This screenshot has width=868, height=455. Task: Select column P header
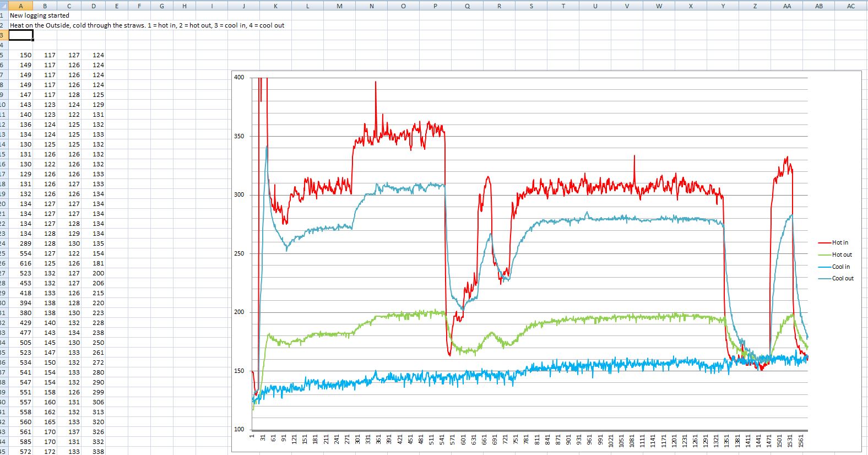click(435, 6)
